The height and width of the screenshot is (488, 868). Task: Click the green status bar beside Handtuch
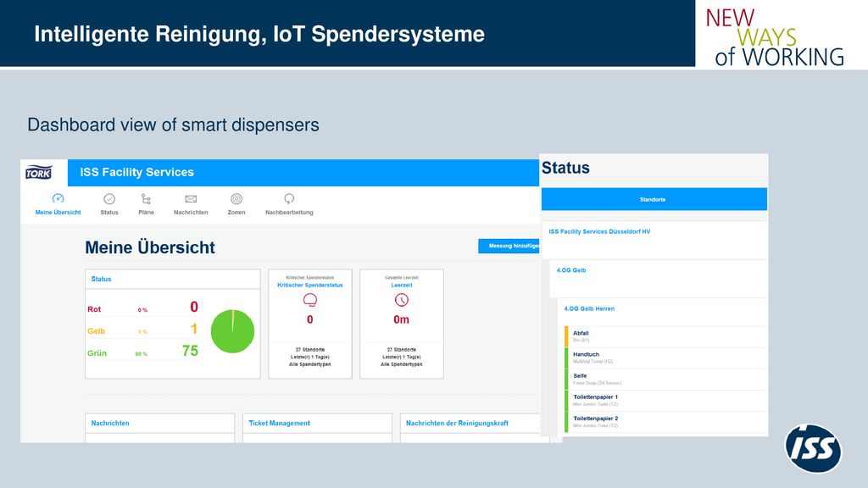tap(566, 358)
